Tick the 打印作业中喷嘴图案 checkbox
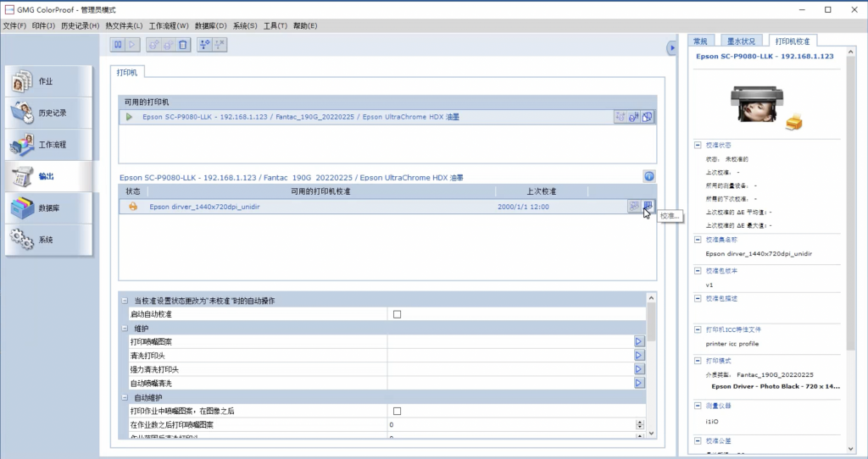868x459 pixels. (x=397, y=411)
